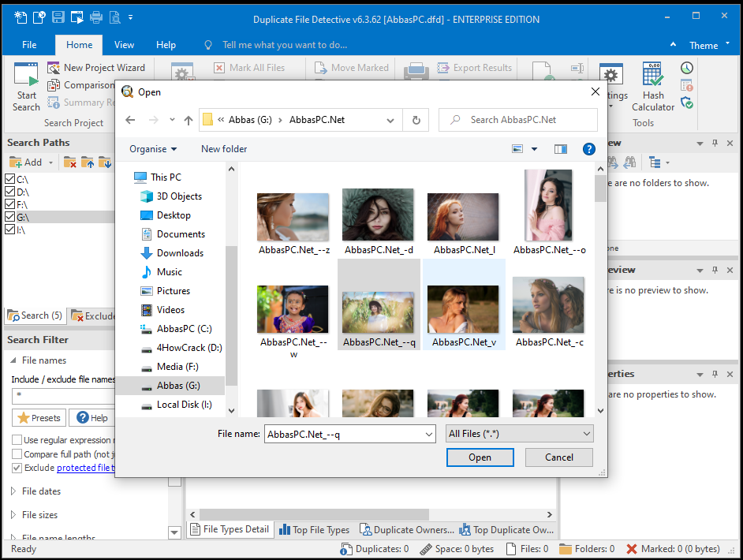Switch to the Help ribbon tab
This screenshot has width=743, height=560.
(166, 45)
